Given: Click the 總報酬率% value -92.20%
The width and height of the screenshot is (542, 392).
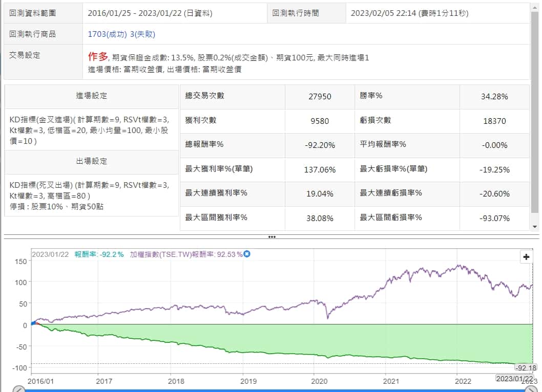Looking at the screenshot, I should 320,145.
